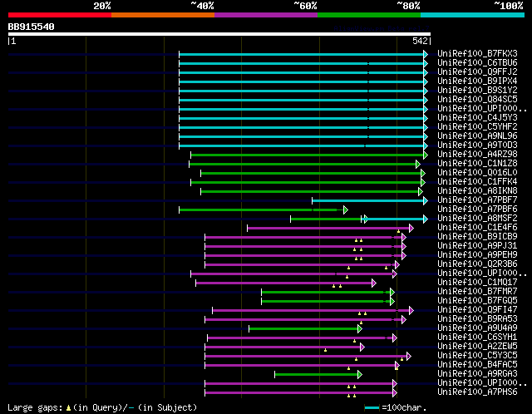Select the UniRef100_B9IPX4 label
This screenshot has height=414, width=532.
[477, 81]
